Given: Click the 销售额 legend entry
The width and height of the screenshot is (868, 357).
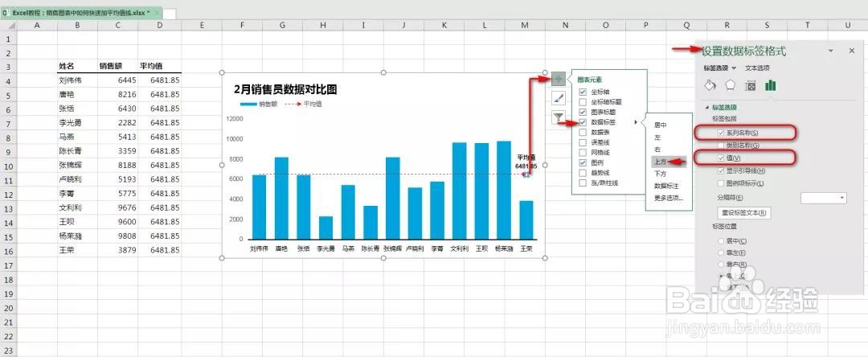Looking at the screenshot, I should click(259, 104).
